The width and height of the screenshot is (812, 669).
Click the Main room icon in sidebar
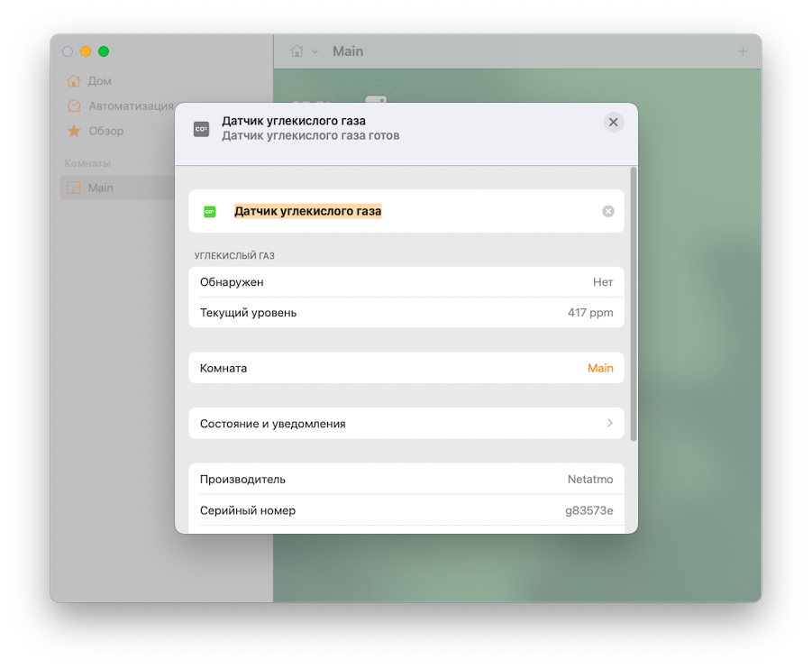[74, 188]
